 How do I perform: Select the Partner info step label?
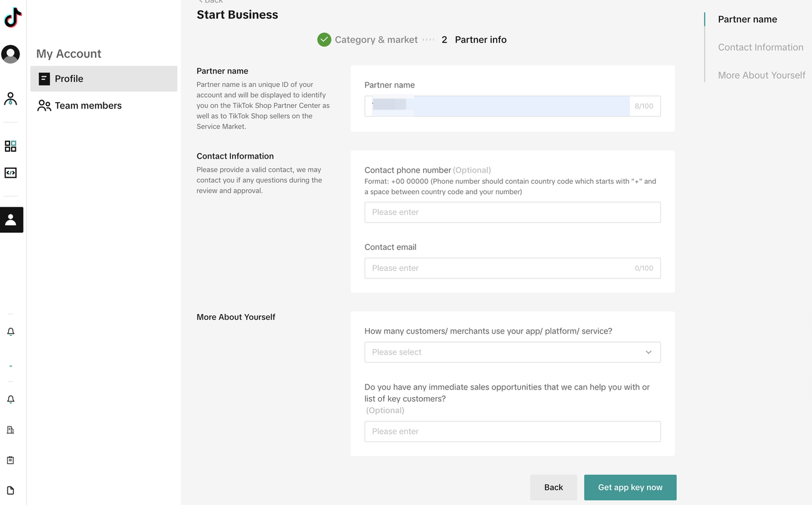[481, 39]
